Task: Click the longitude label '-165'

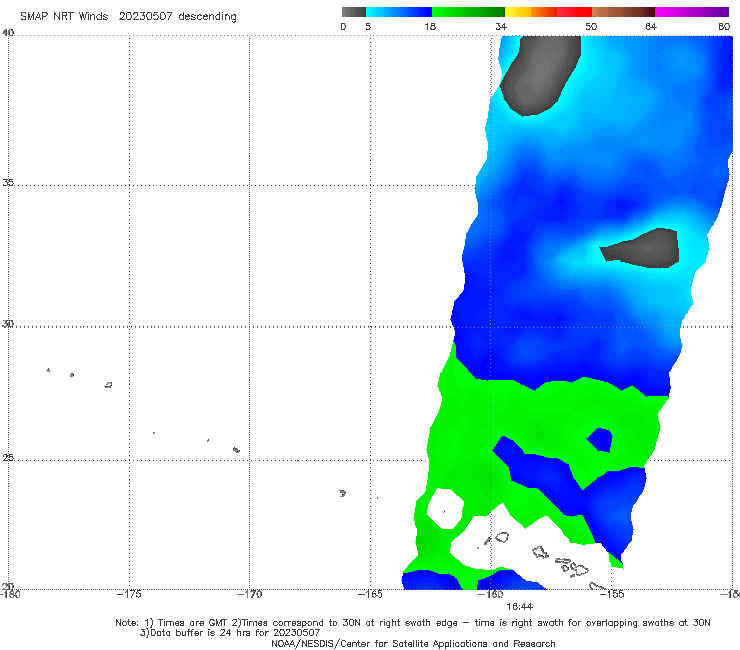Action: click(x=370, y=594)
